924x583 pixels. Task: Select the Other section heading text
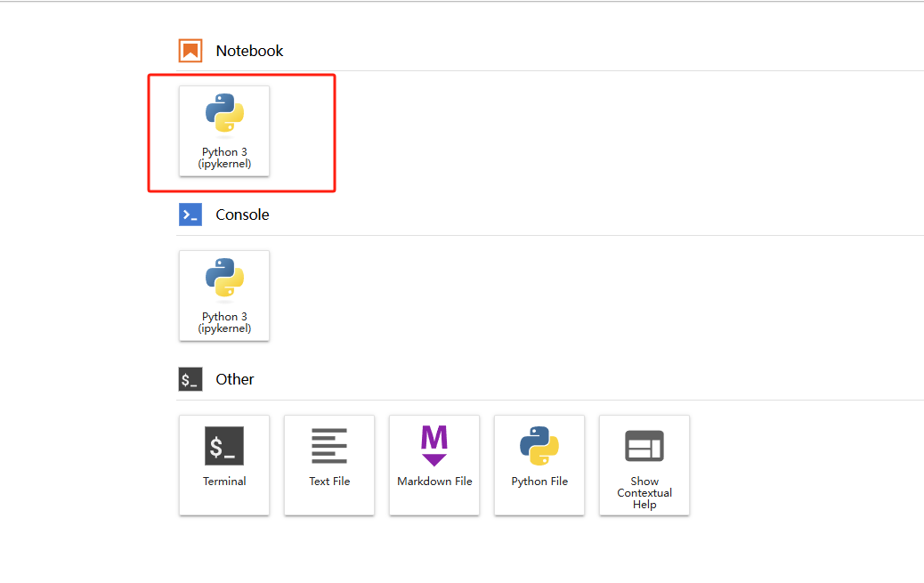coord(235,379)
